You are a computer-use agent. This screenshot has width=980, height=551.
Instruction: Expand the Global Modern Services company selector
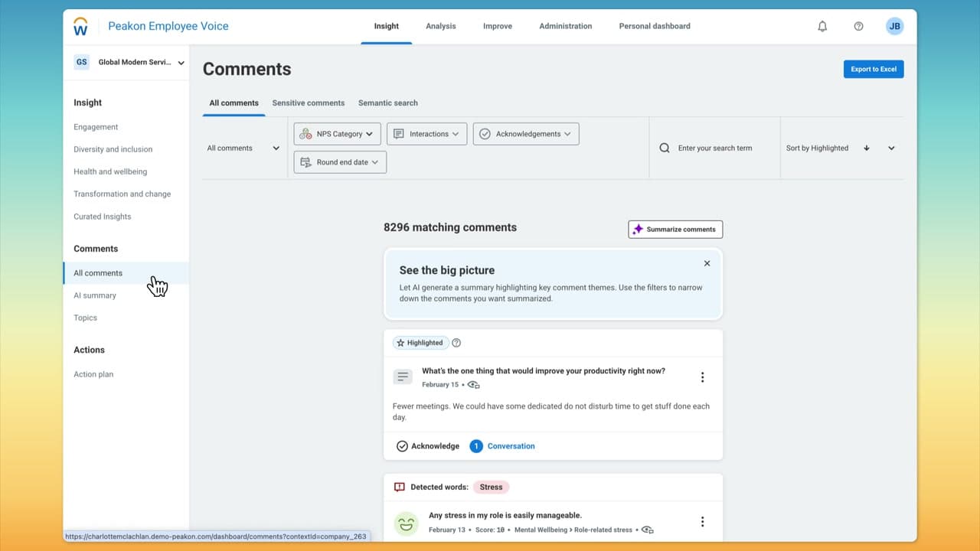click(129, 63)
